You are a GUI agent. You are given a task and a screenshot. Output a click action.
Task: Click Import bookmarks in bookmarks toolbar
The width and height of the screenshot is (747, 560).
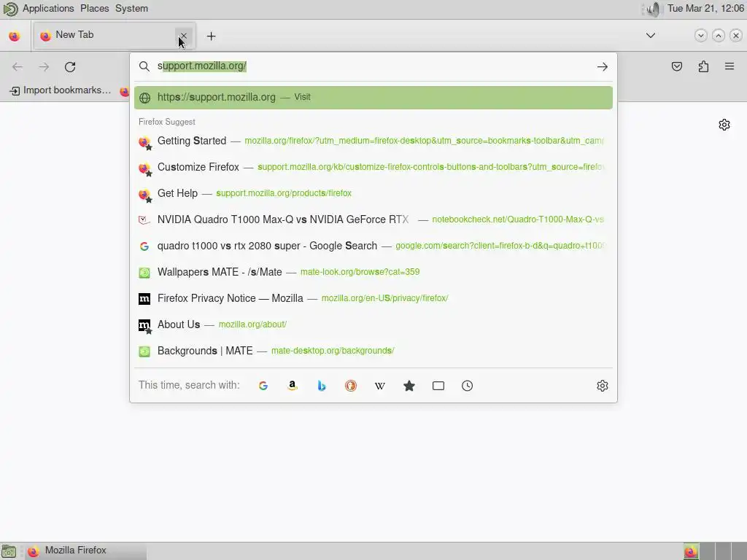point(61,90)
